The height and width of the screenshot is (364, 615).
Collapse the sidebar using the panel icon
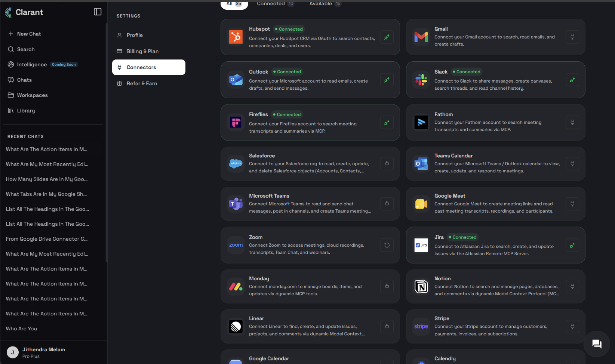click(98, 12)
